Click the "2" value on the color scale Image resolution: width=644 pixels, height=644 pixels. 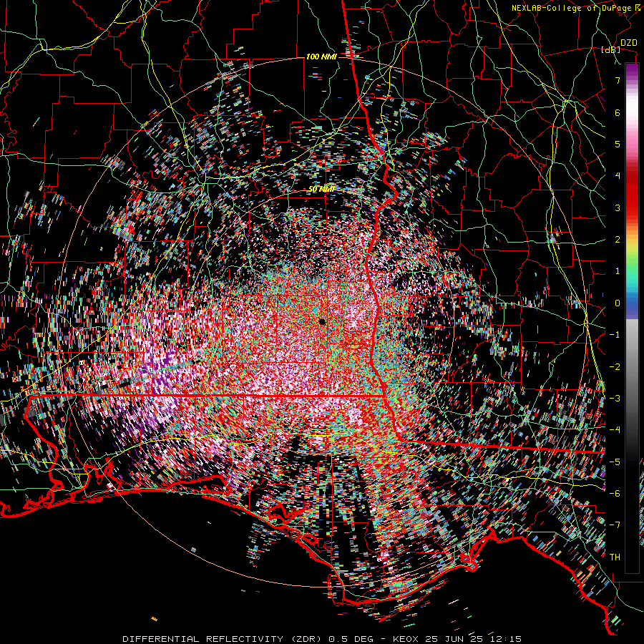coord(618,240)
